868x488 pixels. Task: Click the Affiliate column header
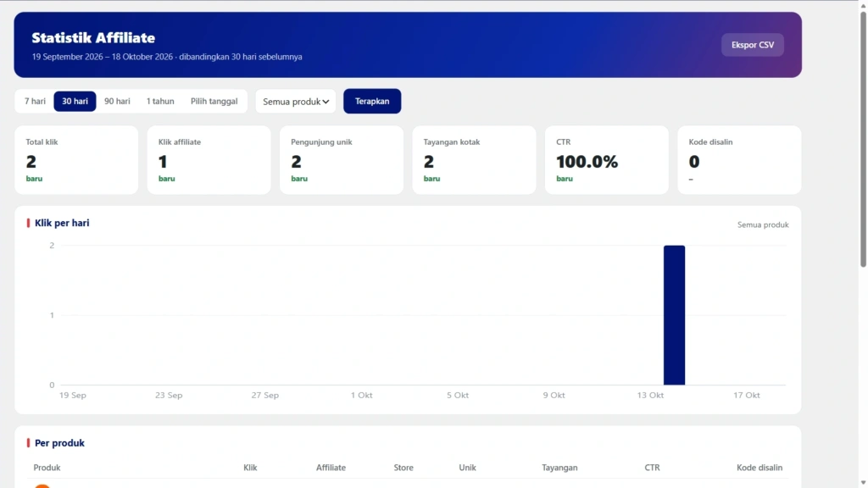[331, 468]
